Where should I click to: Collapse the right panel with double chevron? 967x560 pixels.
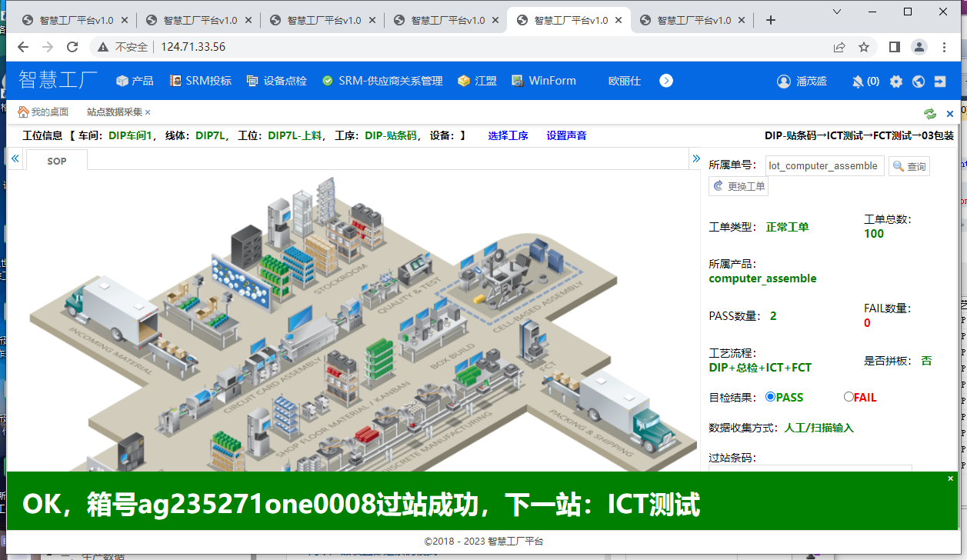(x=696, y=158)
